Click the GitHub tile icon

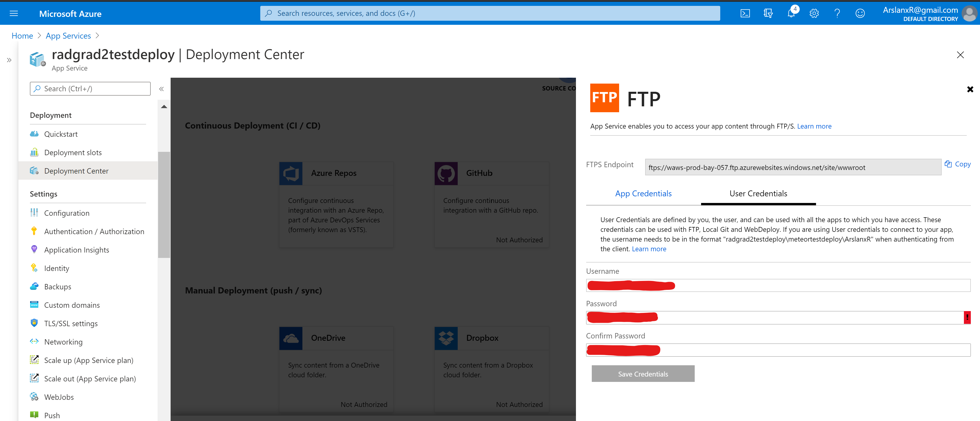coord(446,174)
